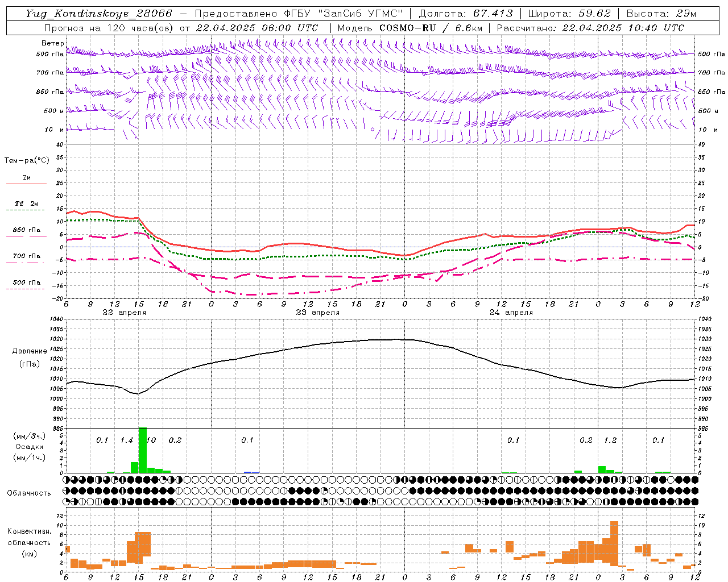Click the Модель COSMO-RU / 6.6км label
Viewport: 728px width, 582px height.
point(409,28)
